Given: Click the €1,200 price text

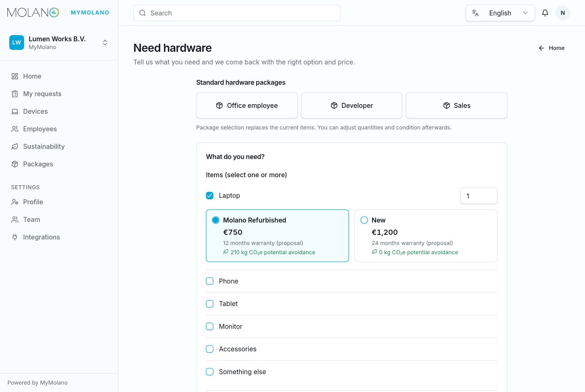Looking at the screenshot, I should click(x=385, y=232).
